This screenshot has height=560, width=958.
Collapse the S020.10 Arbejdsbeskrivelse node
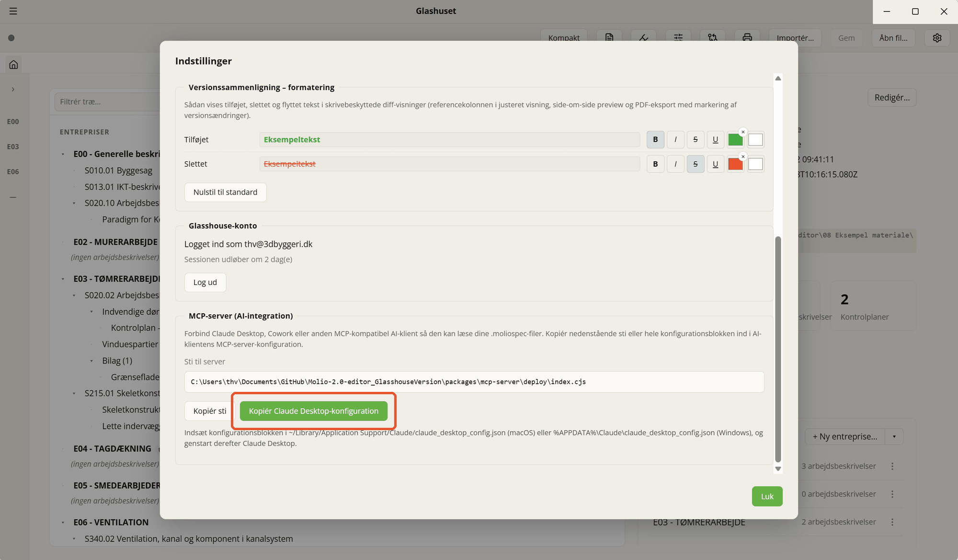[x=74, y=203]
